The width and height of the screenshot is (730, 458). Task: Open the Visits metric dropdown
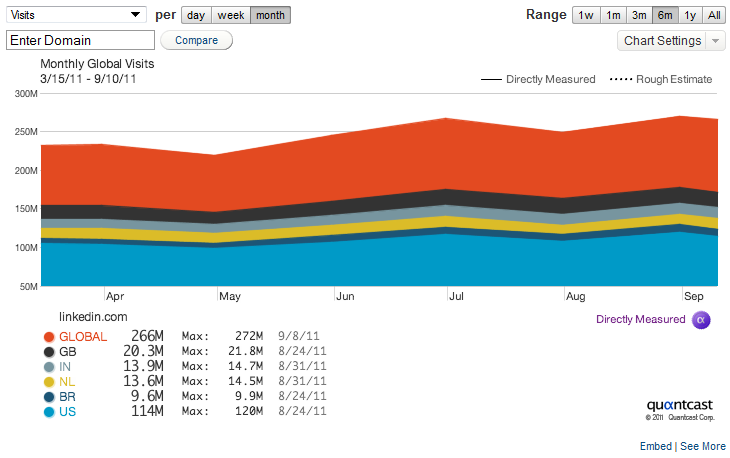pos(76,15)
